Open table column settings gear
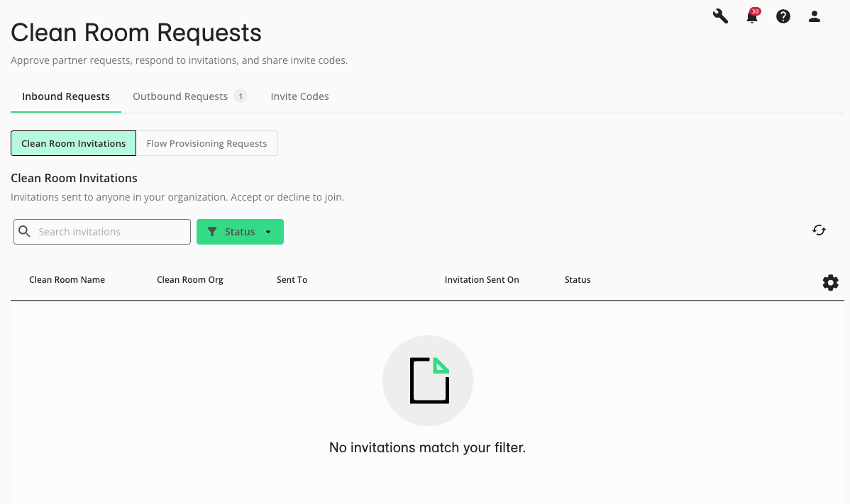 [x=830, y=283]
